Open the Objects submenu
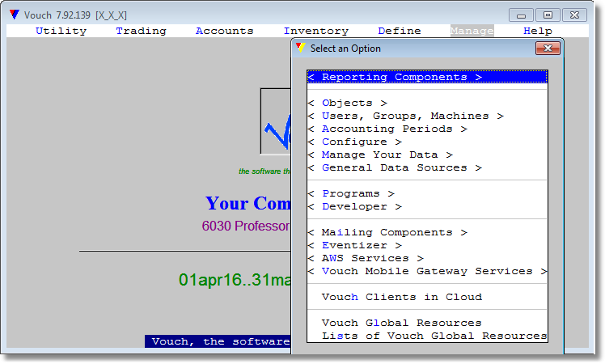This screenshot has width=605, height=364. 427,103
